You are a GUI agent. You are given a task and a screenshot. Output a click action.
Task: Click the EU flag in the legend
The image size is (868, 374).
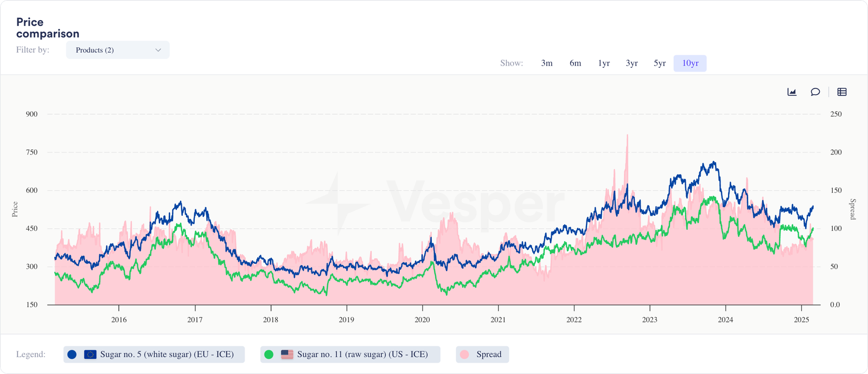point(90,354)
